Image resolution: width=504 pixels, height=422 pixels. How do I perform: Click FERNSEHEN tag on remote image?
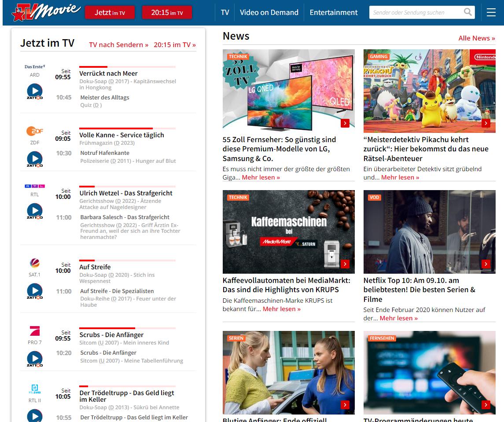pos(382,338)
